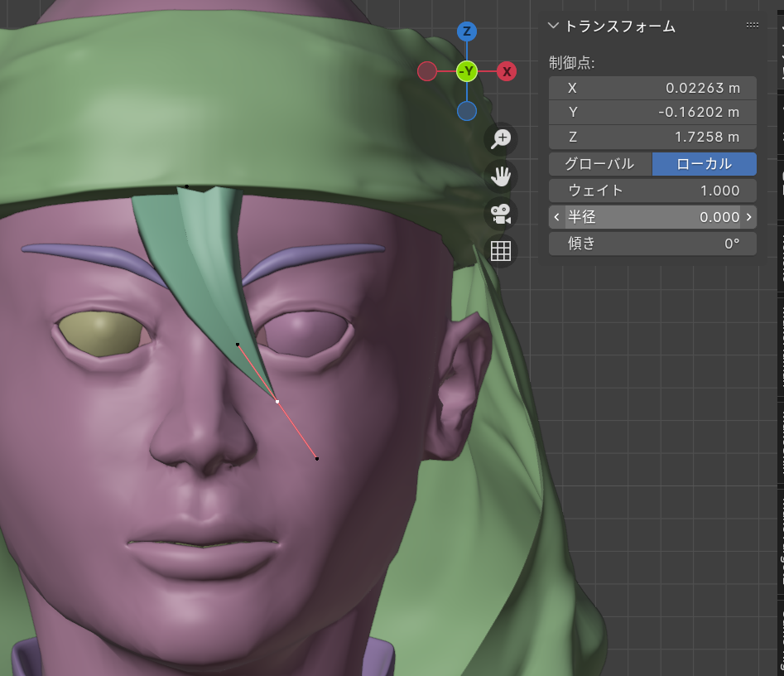Click the negative Z axis gizmo circle
This screenshot has width=784, height=676.
(x=466, y=111)
